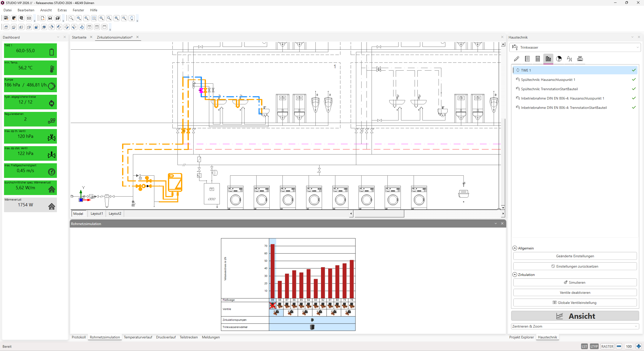Click the rotate view orbit icon

(82, 27)
